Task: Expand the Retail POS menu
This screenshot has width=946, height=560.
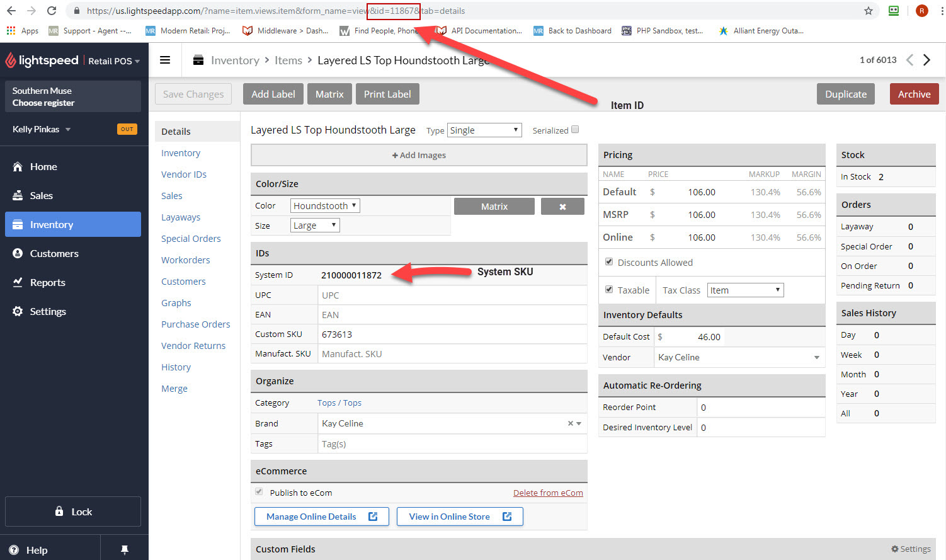Action: 114,61
